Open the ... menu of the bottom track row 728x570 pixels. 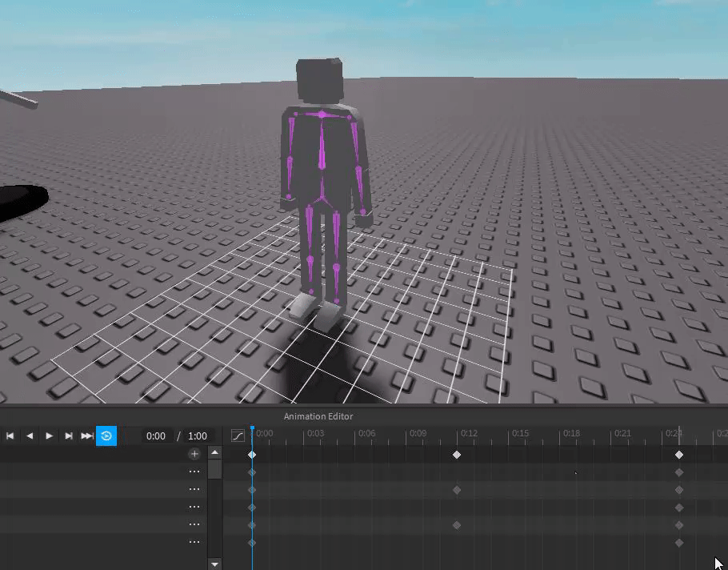(x=194, y=542)
